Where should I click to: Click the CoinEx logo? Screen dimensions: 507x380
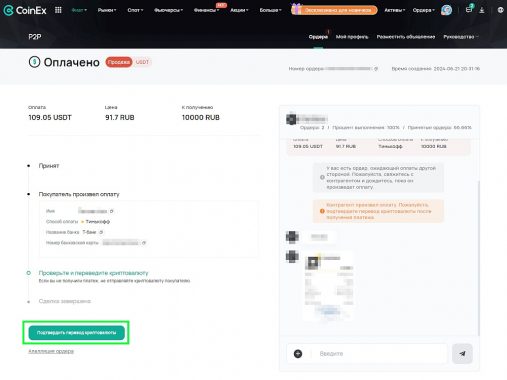tap(25, 10)
